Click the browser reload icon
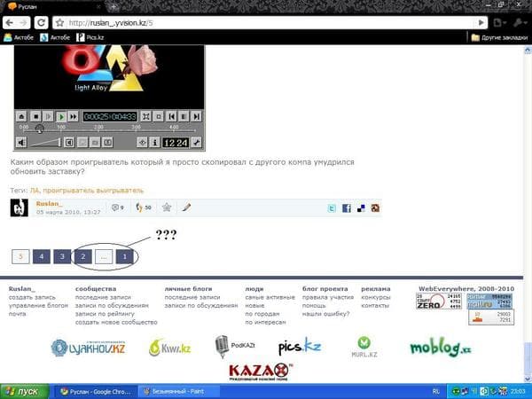 [41, 23]
